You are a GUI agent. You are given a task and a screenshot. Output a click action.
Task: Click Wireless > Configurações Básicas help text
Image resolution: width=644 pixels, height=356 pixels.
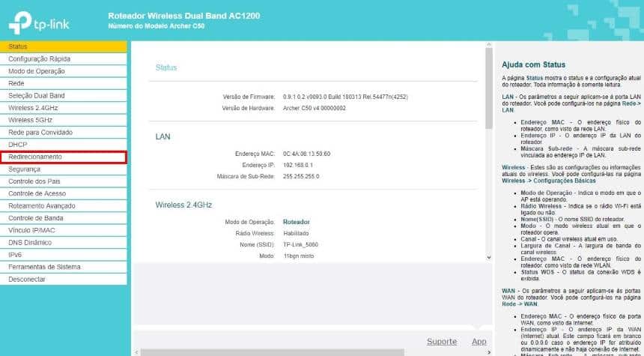pyautogui.click(x=549, y=181)
